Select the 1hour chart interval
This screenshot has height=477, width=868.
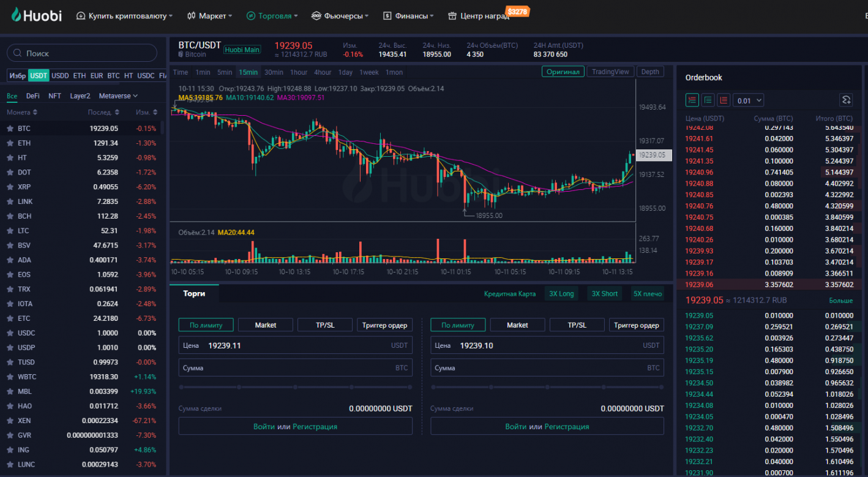point(299,72)
